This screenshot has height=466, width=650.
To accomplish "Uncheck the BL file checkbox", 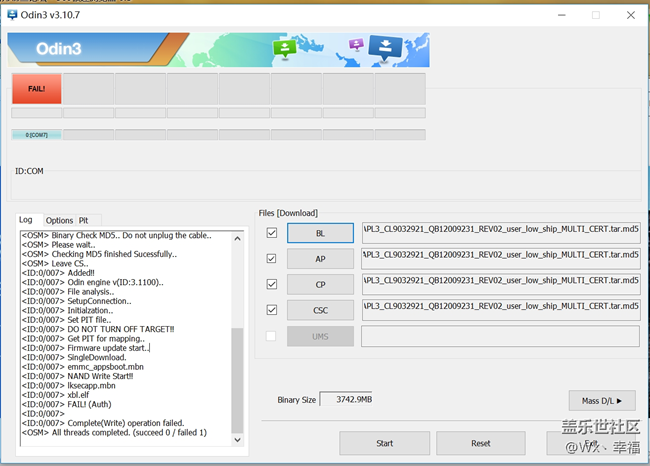I will pyautogui.click(x=272, y=233).
